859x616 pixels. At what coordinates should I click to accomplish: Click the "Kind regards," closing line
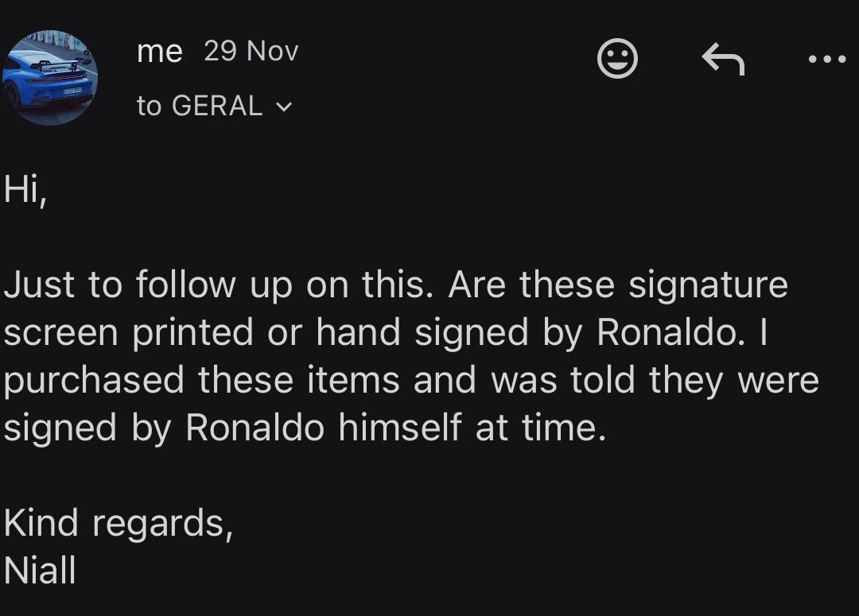pyautogui.click(x=118, y=524)
